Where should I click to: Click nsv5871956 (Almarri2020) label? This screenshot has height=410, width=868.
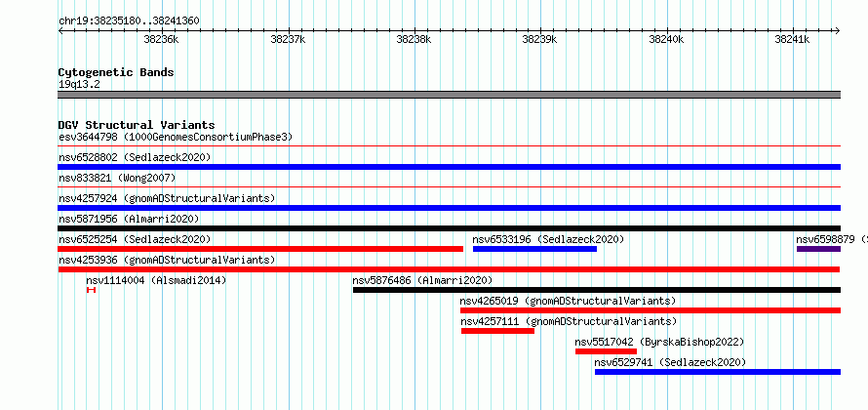(x=129, y=219)
